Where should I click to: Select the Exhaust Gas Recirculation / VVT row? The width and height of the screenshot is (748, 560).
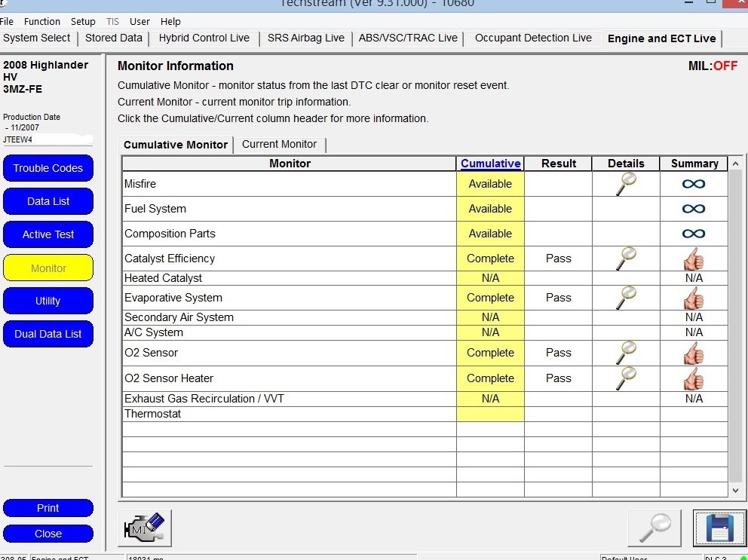click(x=425, y=399)
